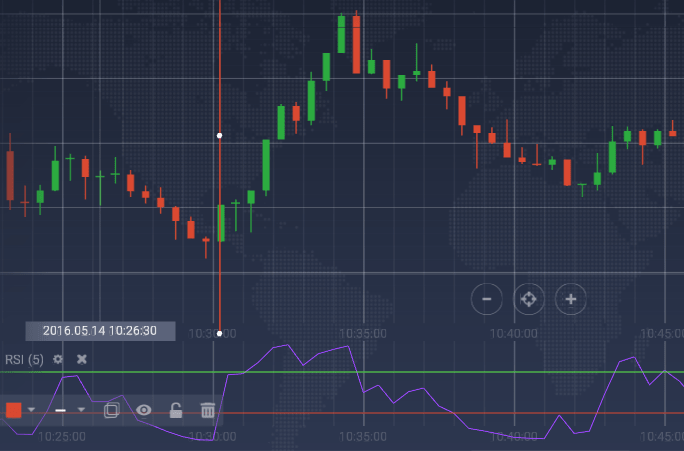The height and width of the screenshot is (451, 684).
Task: Recenter chart using the crosshair button
Action: pos(529,299)
